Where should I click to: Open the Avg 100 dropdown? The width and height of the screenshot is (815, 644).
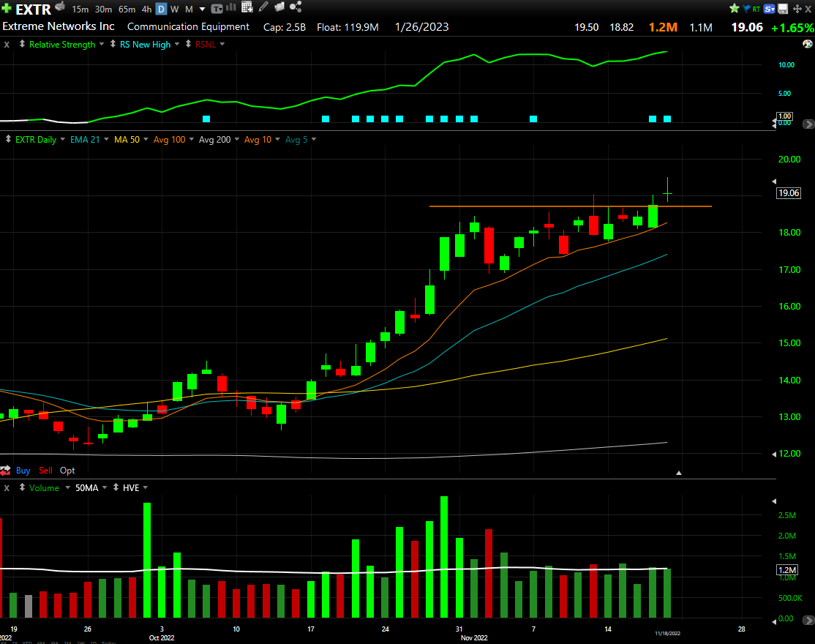(x=191, y=139)
